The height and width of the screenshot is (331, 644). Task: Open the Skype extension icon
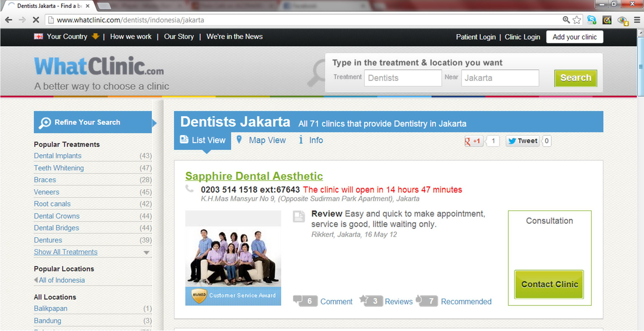592,20
